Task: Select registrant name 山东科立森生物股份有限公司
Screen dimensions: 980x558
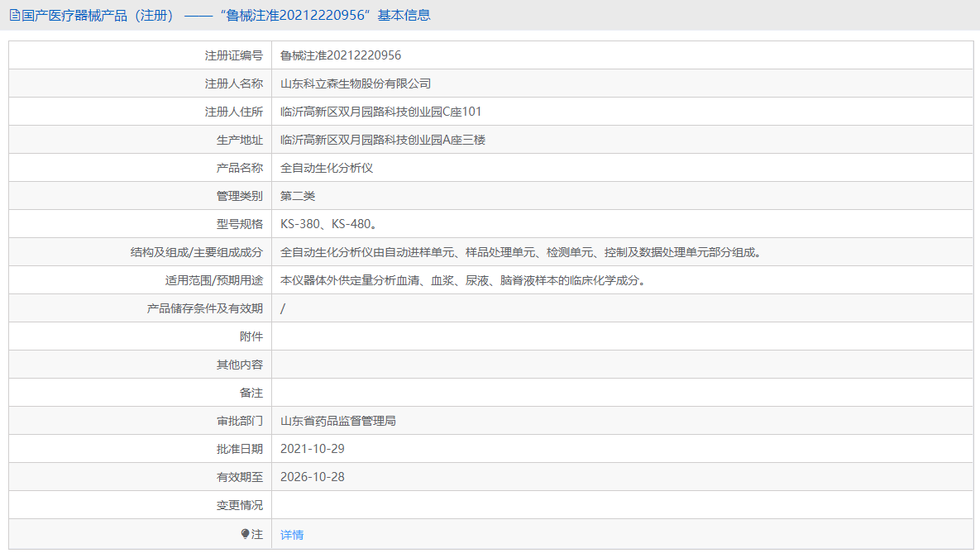Action: [356, 83]
